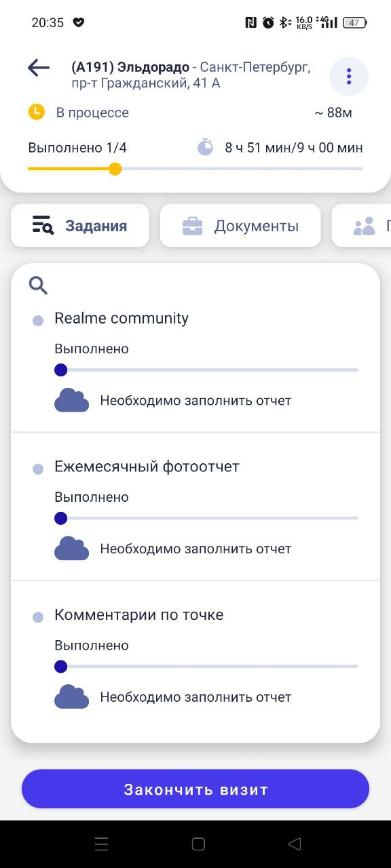
Task: Open the three-dot options menu
Action: pyautogui.click(x=349, y=76)
